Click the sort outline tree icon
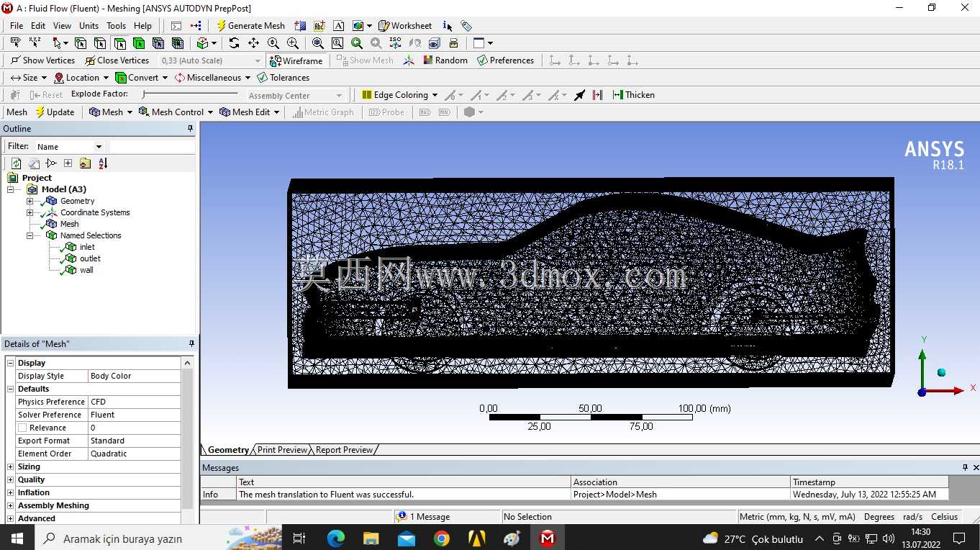The width and height of the screenshot is (980, 550). coord(103,163)
